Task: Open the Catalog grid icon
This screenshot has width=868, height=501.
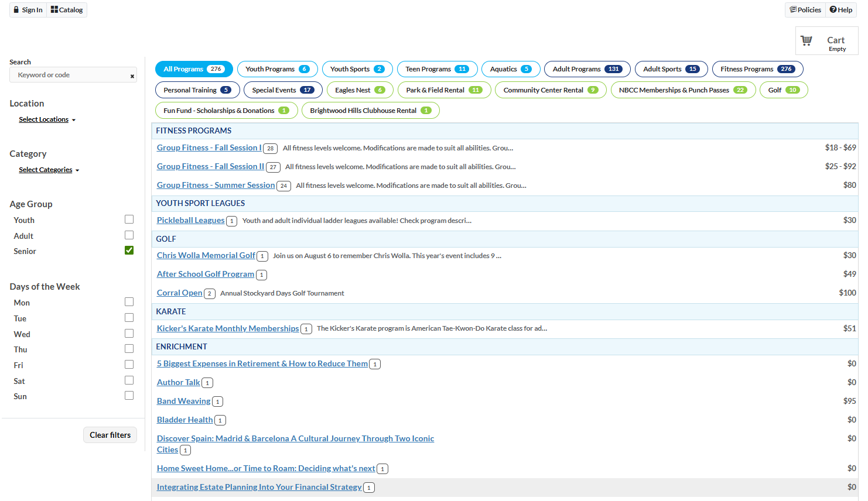Action: [54, 9]
